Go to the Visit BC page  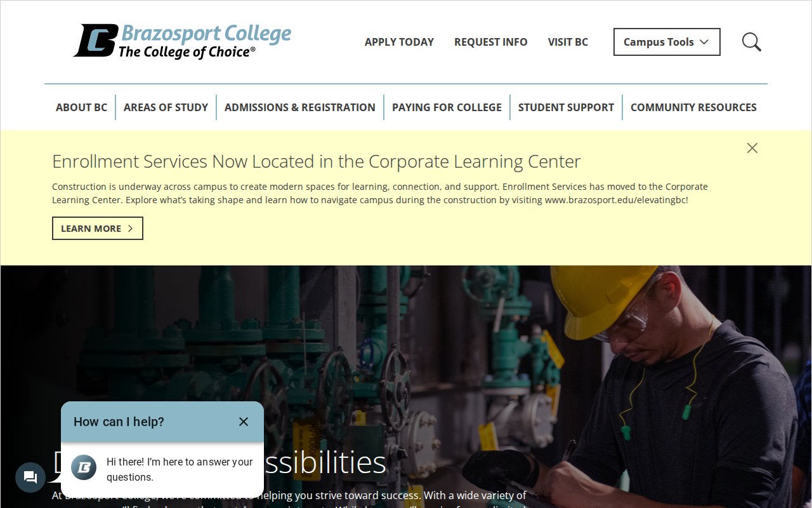(568, 42)
